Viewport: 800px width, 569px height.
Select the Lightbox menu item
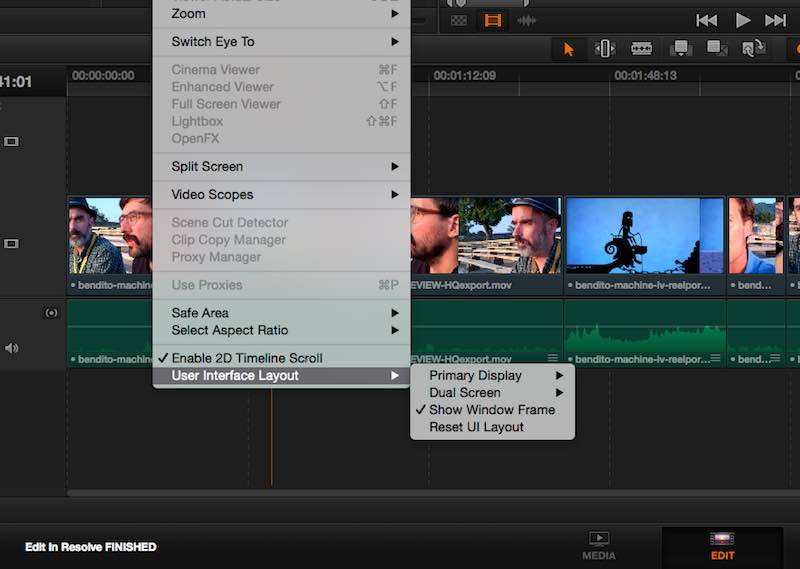click(x=282, y=121)
